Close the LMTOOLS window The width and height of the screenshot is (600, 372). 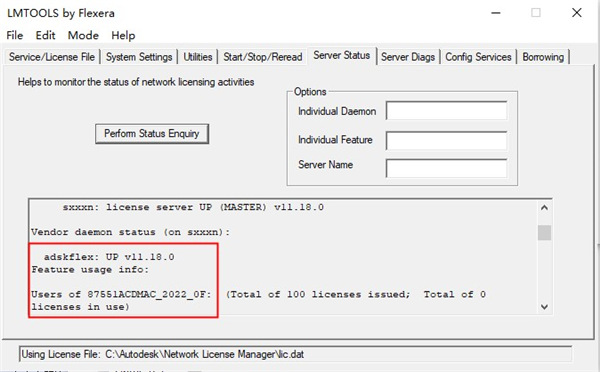[x=577, y=13]
